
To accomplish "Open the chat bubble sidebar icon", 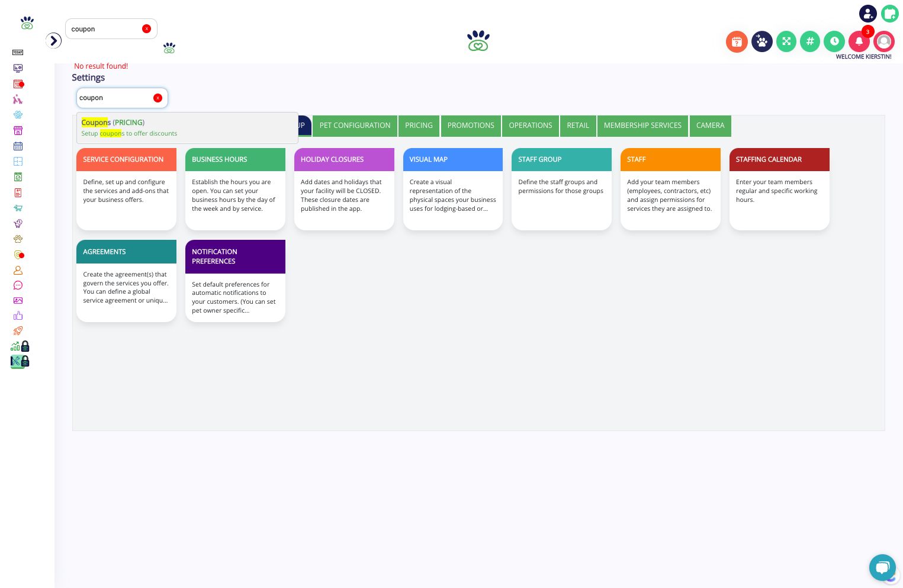I will [x=18, y=285].
